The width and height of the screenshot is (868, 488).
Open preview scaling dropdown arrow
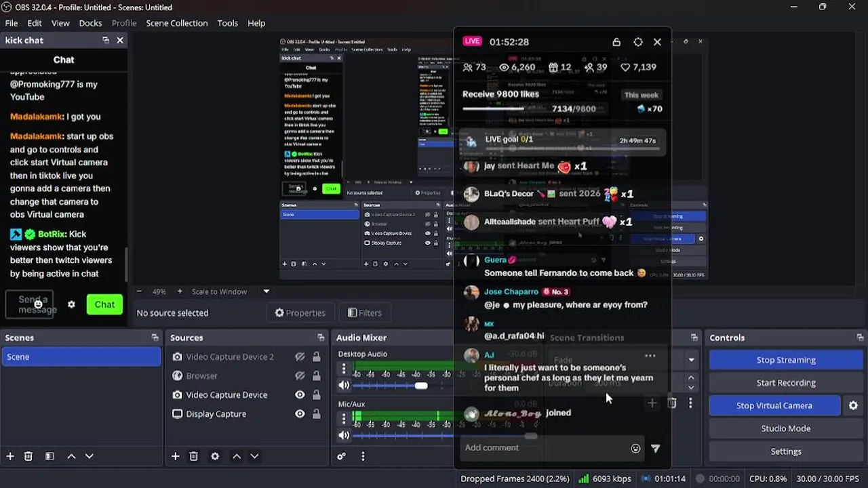(267, 291)
